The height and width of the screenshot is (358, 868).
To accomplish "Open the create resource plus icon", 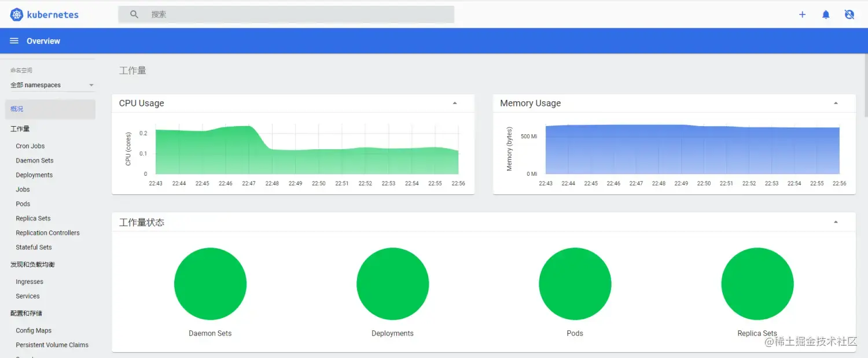I will [802, 14].
